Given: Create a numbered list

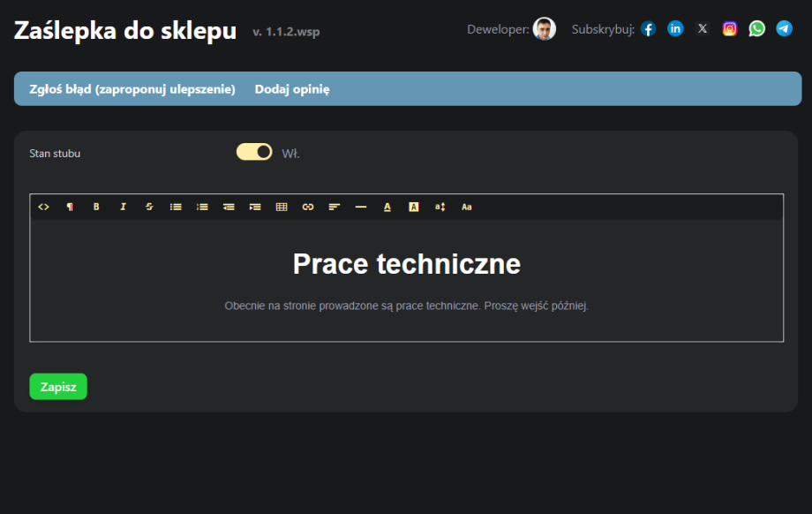Looking at the screenshot, I should pos(202,207).
